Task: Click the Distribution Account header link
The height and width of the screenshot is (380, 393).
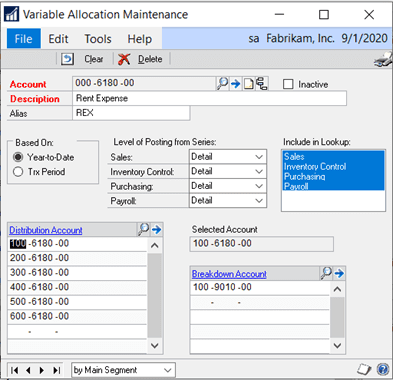Action: [46, 230]
